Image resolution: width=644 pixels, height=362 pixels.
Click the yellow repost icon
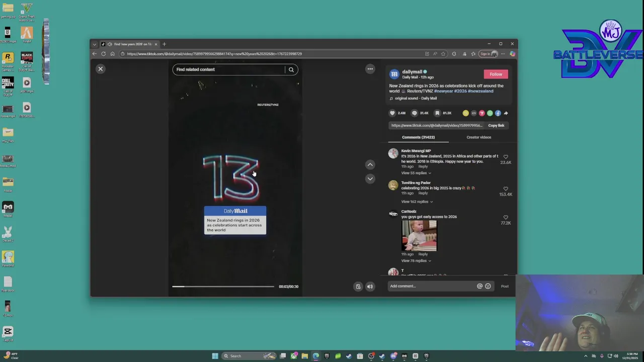(x=465, y=113)
